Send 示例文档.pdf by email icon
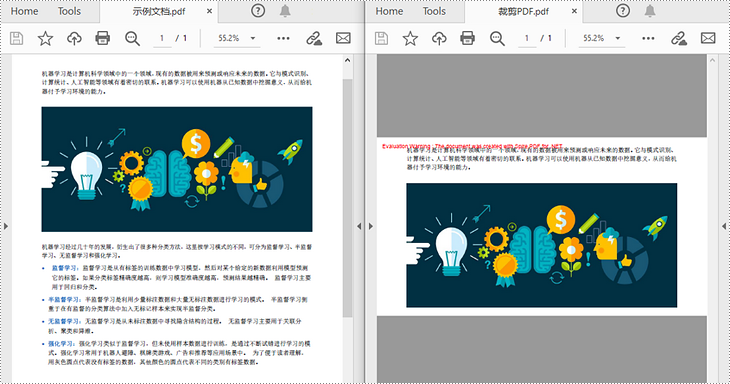The height and width of the screenshot is (384, 730). (343, 38)
